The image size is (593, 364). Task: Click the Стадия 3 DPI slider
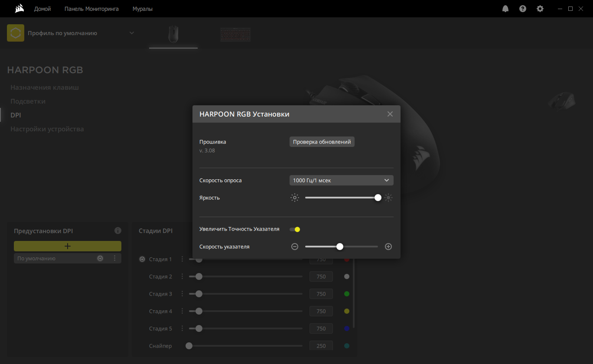point(246,294)
